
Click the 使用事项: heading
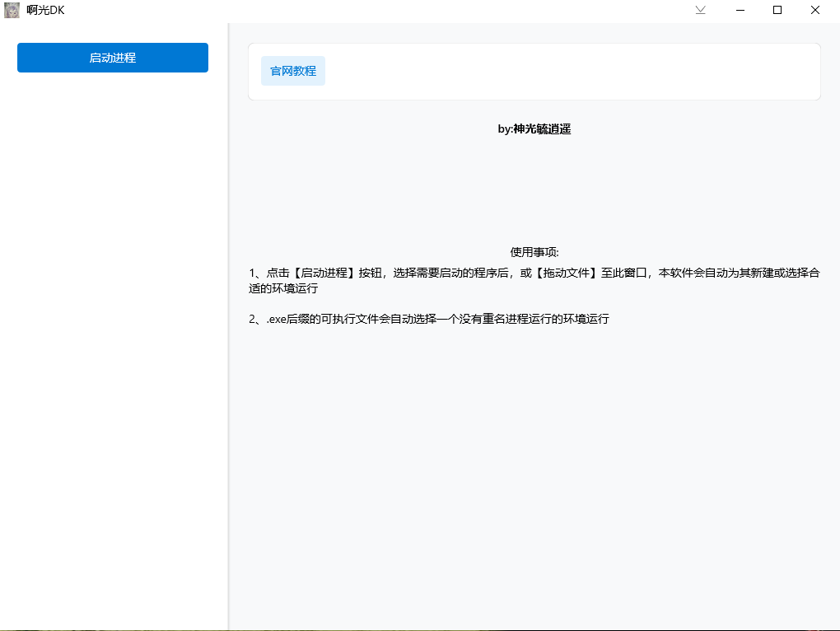click(x=534, y=252)
